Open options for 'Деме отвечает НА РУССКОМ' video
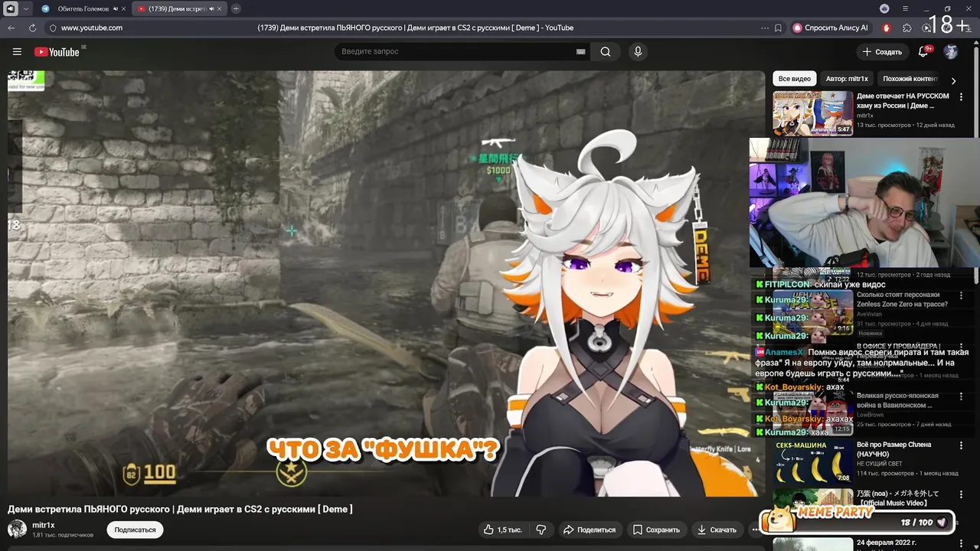 point(961,97)
